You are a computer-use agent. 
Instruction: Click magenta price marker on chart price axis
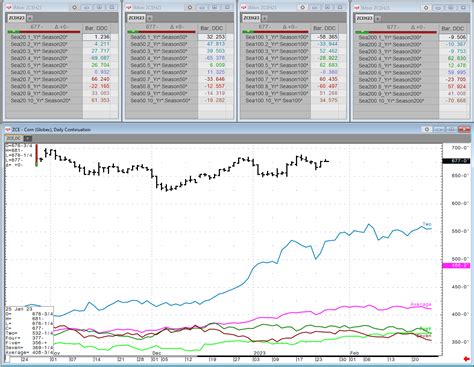(x=456, y=265)
